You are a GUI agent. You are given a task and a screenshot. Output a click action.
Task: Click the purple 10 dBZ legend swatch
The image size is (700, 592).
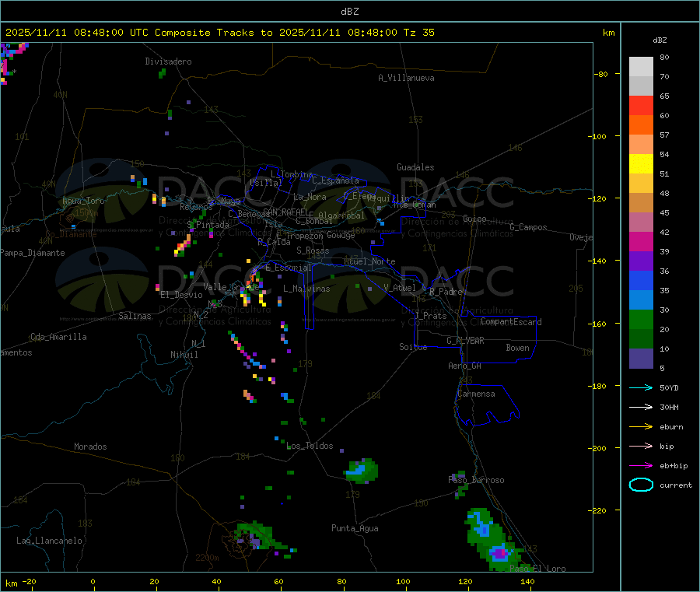641,359
